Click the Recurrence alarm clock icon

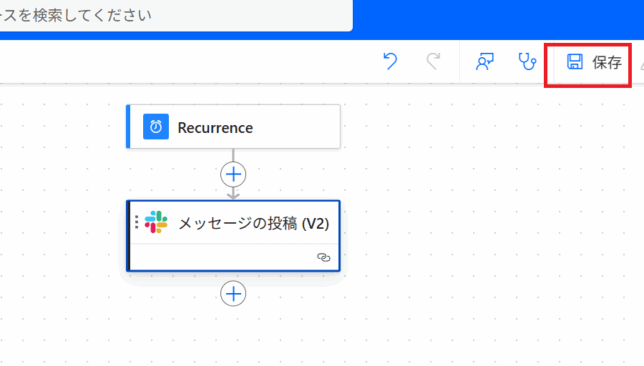[x=156, y=127]
